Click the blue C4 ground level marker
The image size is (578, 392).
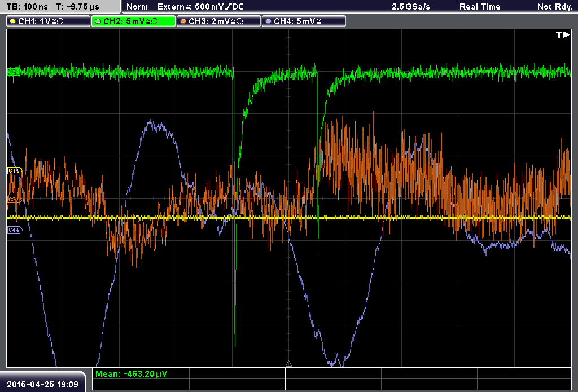pyautogui.click(x=15, y=230)
